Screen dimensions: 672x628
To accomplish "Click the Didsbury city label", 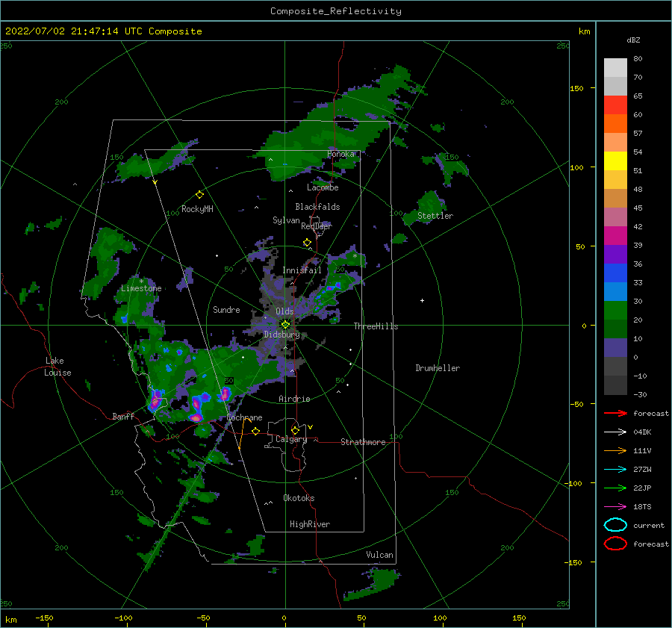I will (281, 335).
